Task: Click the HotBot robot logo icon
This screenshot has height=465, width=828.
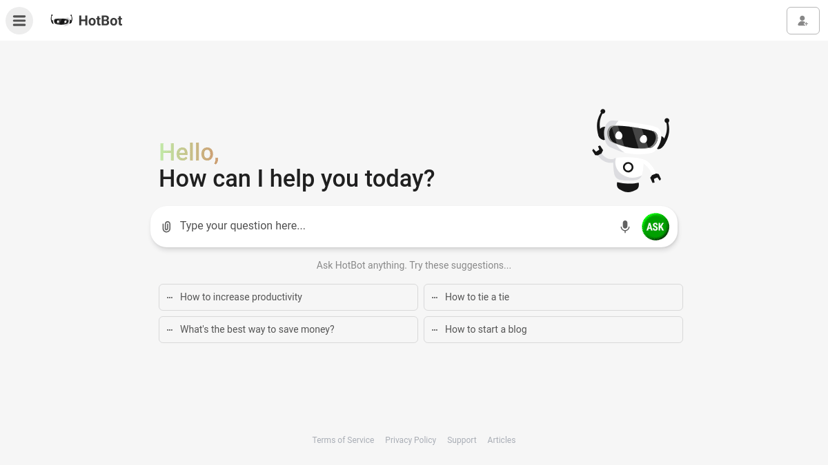Action: coord(61,21)
